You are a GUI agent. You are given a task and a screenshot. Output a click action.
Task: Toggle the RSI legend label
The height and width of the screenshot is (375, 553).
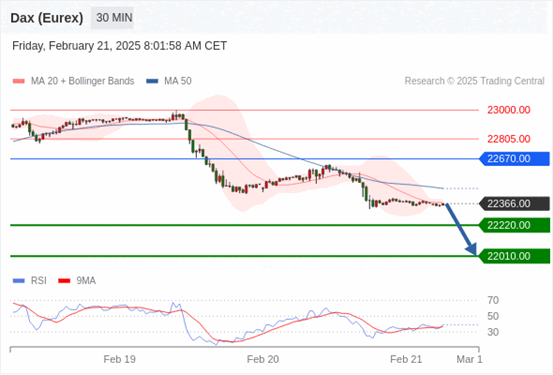click(x=39, y=281)
